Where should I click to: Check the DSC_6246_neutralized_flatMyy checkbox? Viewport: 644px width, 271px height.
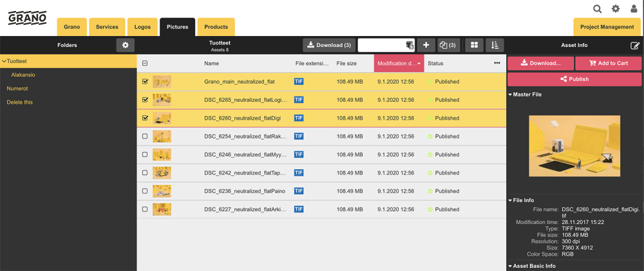145,154
